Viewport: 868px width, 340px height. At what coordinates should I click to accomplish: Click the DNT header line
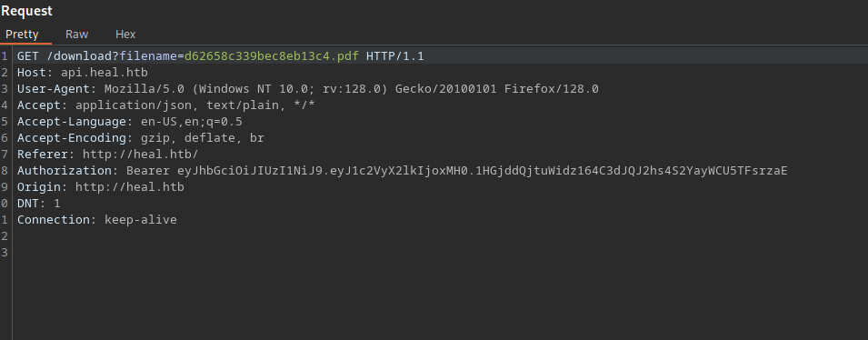[39, 204]
